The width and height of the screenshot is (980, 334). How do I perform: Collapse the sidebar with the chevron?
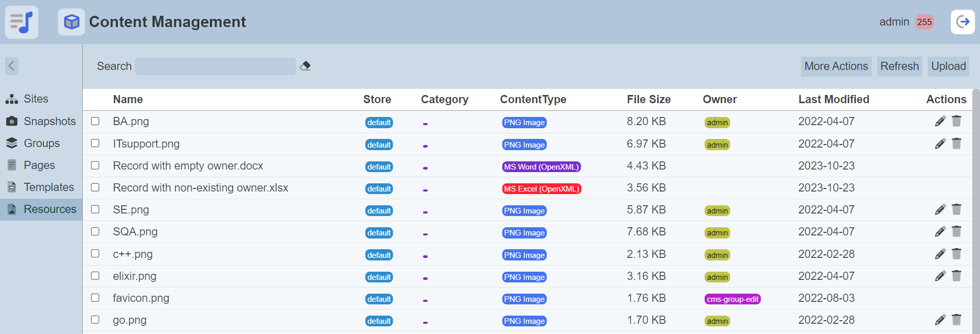[12, 66]
